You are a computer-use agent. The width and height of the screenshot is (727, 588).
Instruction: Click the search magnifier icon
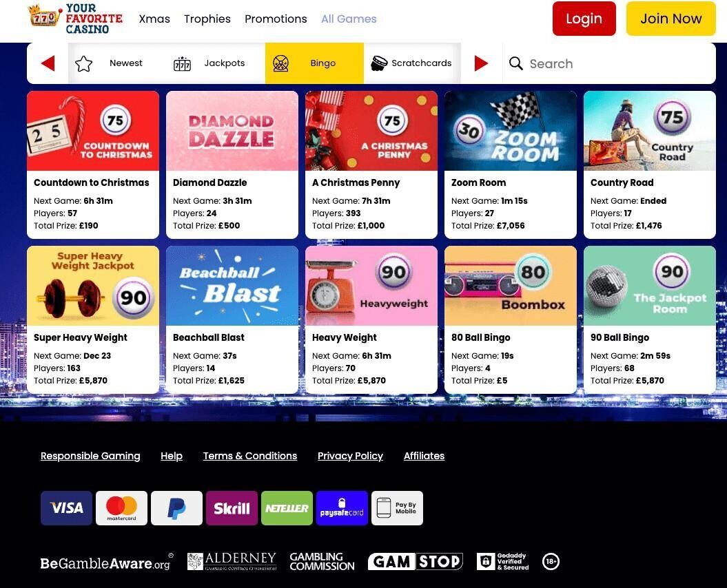(x=516, y=63)
